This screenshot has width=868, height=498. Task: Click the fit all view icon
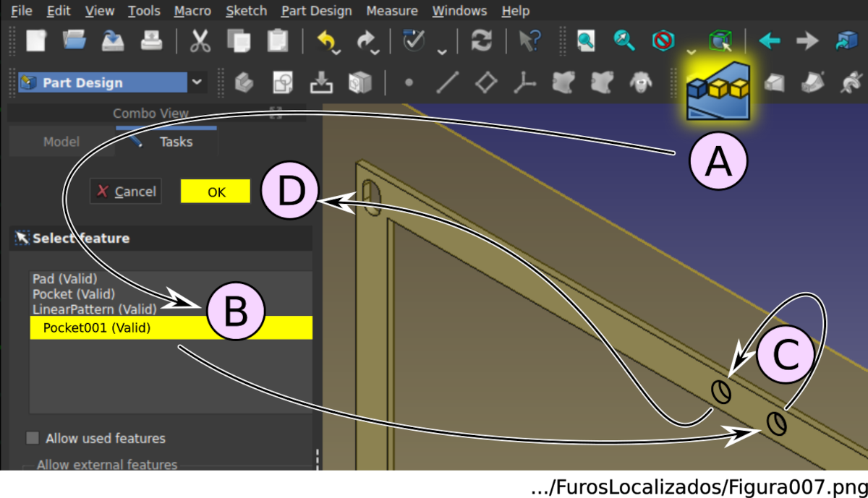click(586, 40)
